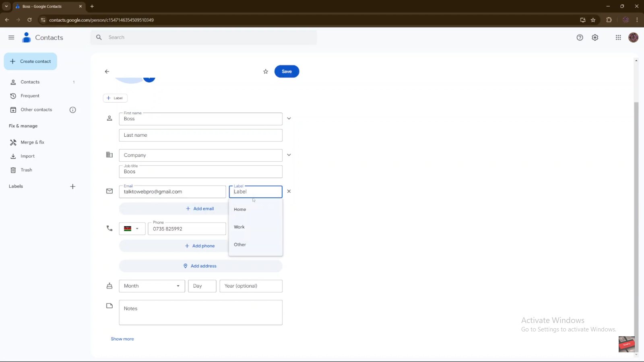Image resolution: width=644 pixels, height=362 pixels.
Task: Click the Notes text area
Action: (200, 313)
